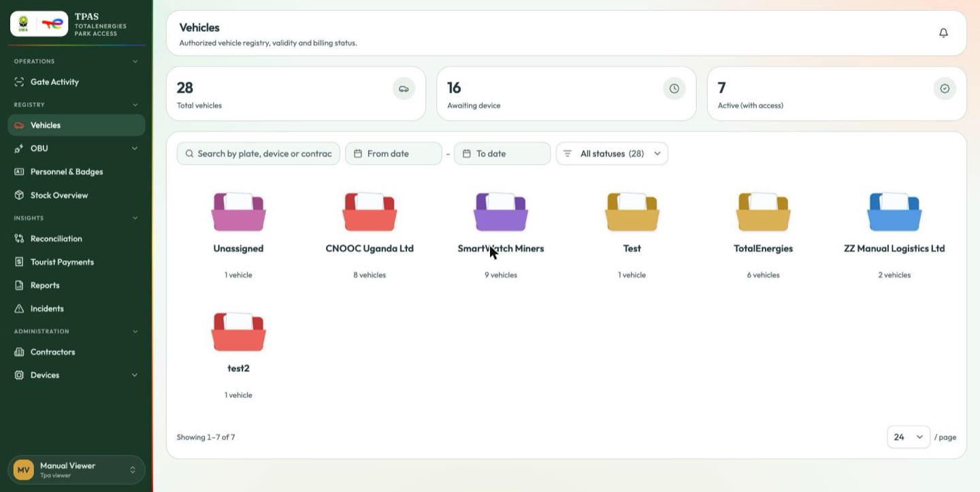Screen dimensions: 980x492
Task: Open the SmartWatch Miners folder icon
Action: click(501, 212)
